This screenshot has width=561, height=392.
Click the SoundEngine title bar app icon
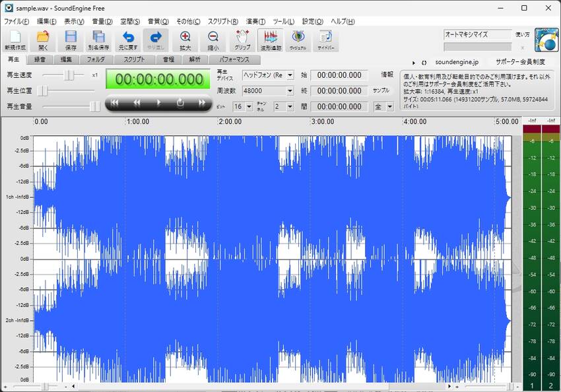click(x=9, y=8)
